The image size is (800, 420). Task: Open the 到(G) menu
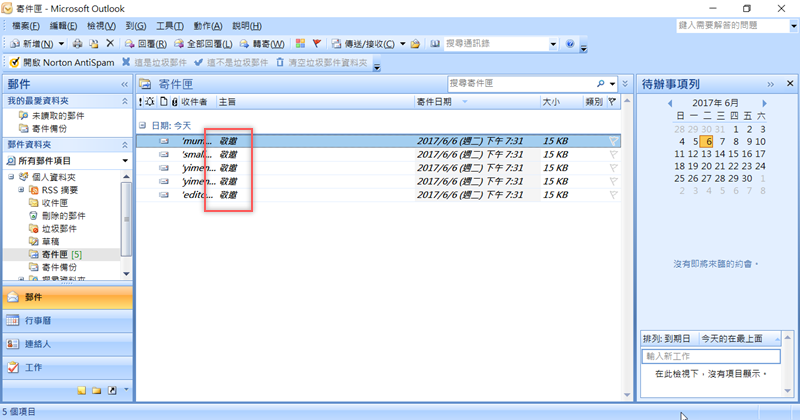[136, 26]
